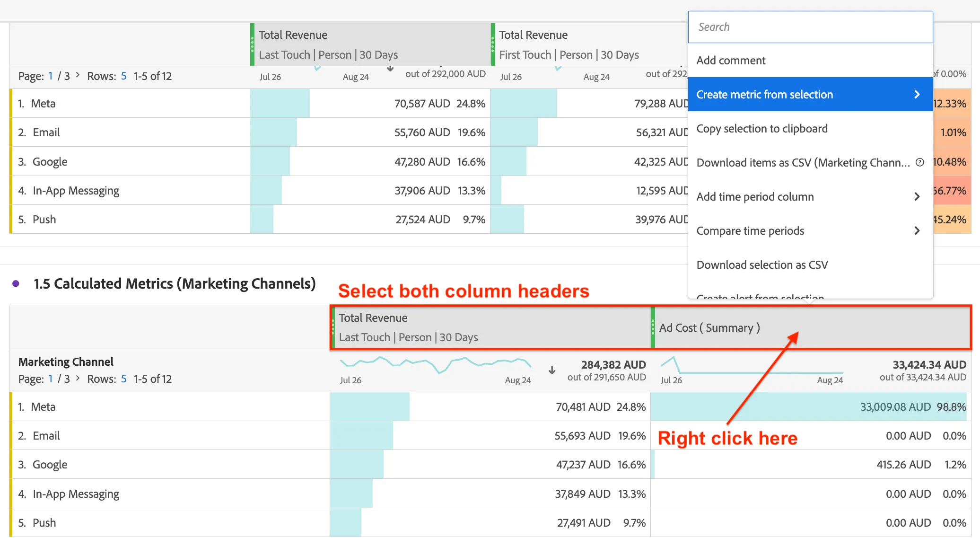Click sort arrow in lower Total Revenue column
Viewport: 980px width, 547px height.
tap(552, 370)
